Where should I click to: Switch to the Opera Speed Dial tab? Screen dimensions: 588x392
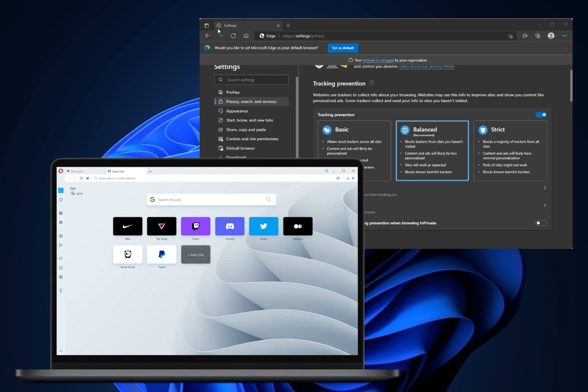126,171
